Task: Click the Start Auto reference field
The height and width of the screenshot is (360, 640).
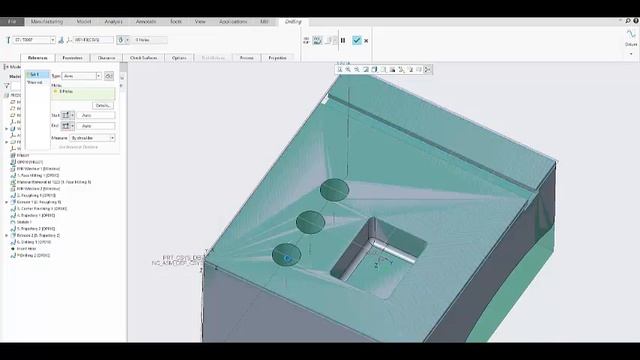Action: pos(96,116)
